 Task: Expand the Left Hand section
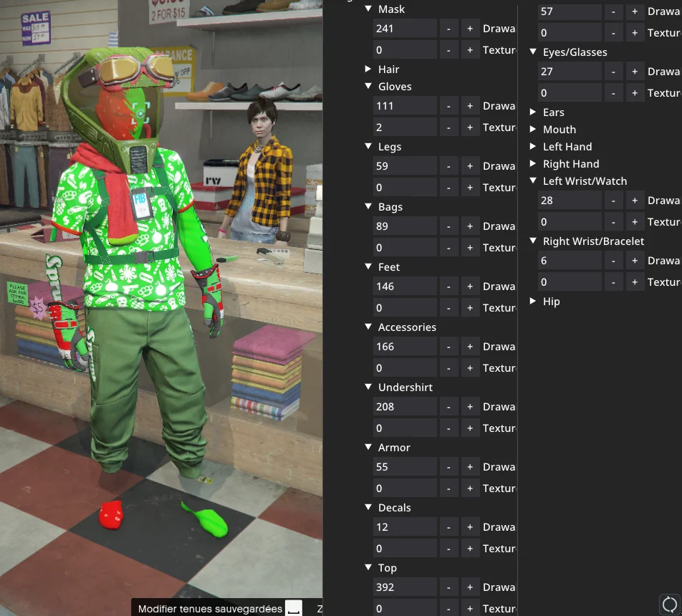(533, 146)
